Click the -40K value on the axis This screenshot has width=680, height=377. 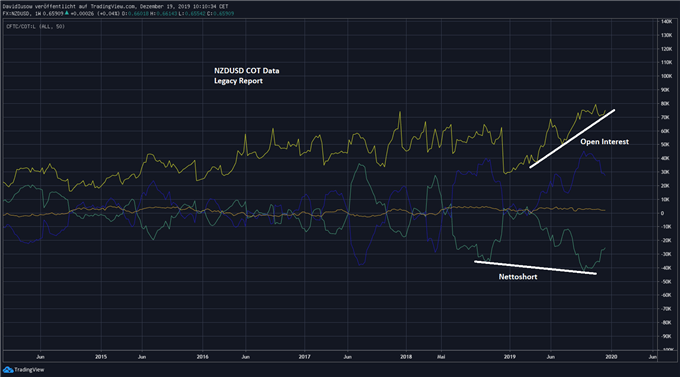[666, 268]
